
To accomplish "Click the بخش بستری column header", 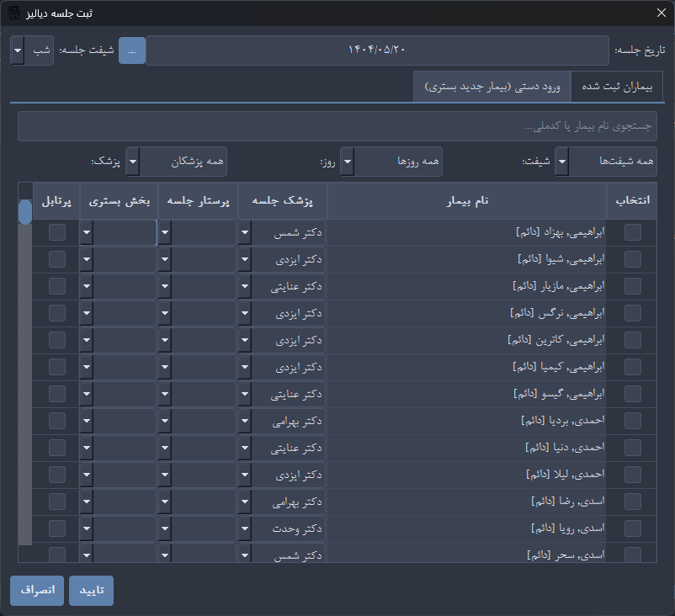I will coord(119,201).
